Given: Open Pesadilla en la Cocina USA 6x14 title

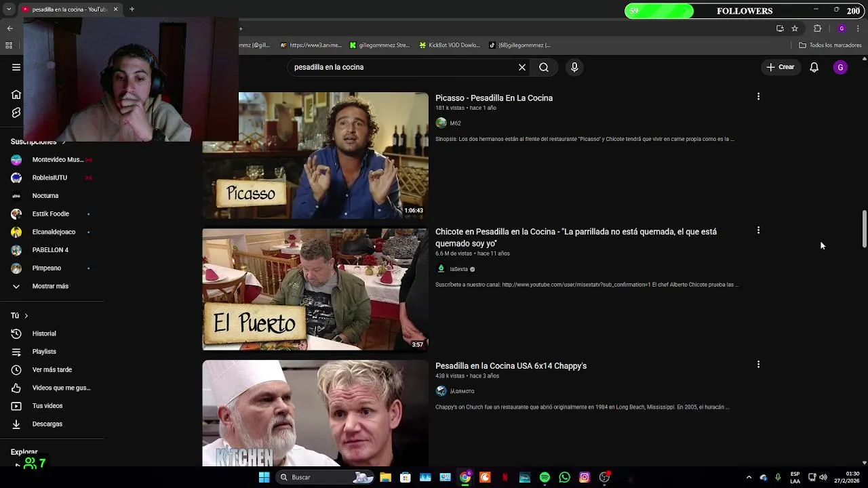Looking at the screenshot, I should point(511,365).
